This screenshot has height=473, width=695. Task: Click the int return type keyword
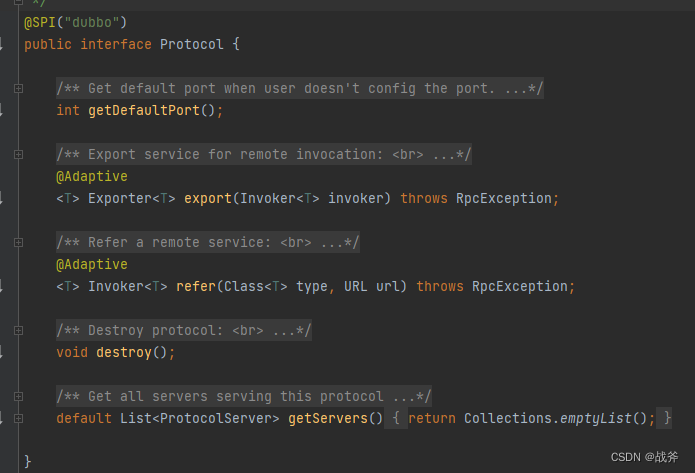click(68, 110)
